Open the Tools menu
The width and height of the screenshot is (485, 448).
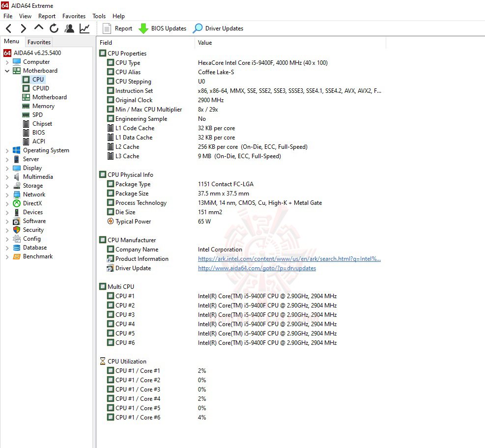[x=99, y=16]
